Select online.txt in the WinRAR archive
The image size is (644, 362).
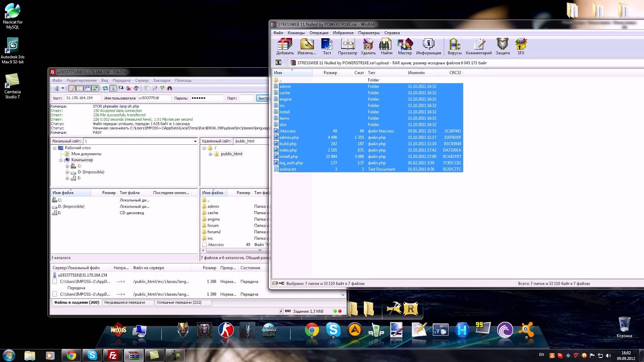tap(287, 169)
